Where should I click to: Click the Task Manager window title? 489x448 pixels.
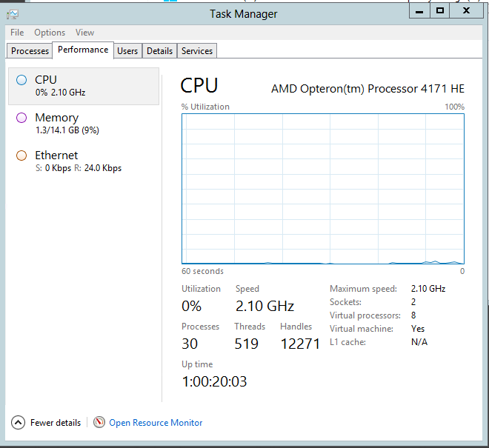(243, 14)
